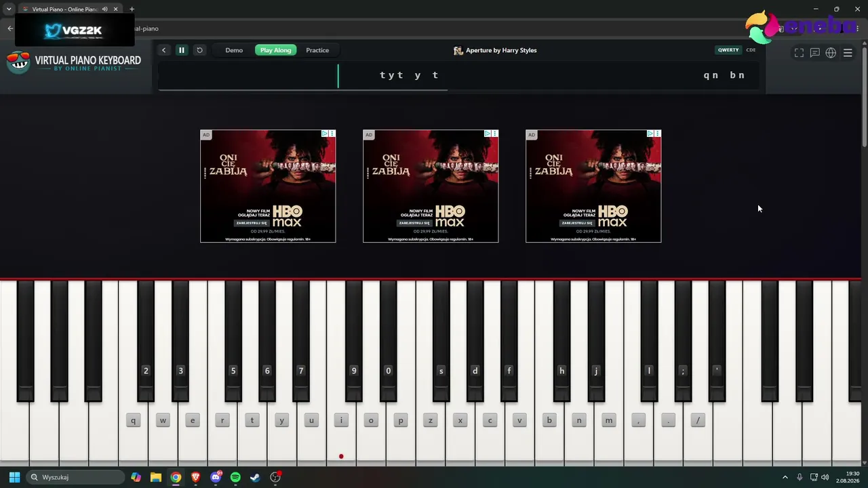
Task: Play the white piano key labeled t
Action: pos(252,420)
